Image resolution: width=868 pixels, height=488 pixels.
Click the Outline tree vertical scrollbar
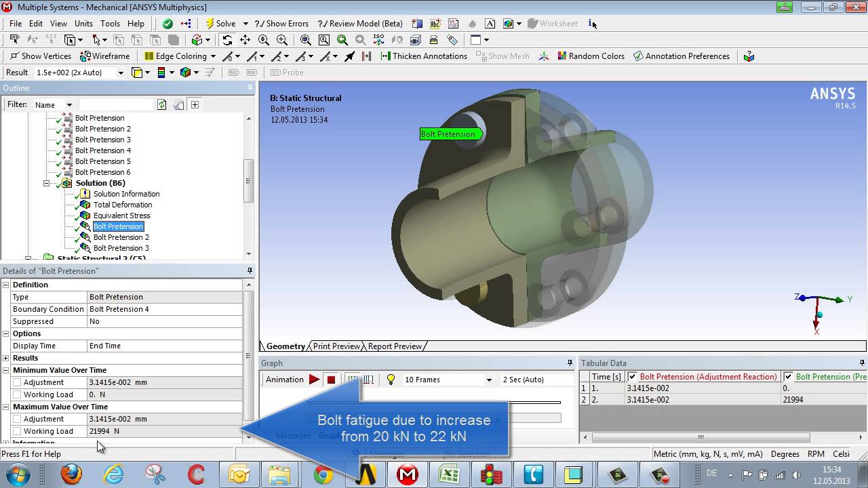coord(249,180)
